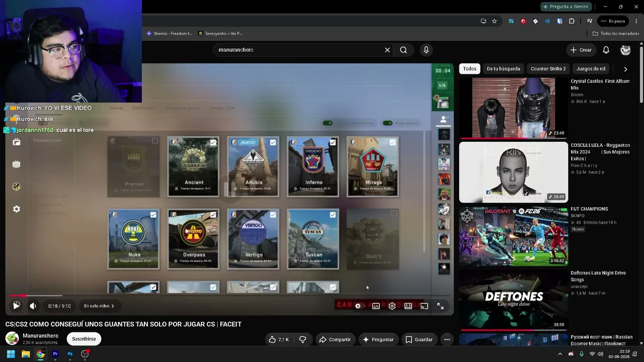The image size is (644, 362).
Task: Click the 'Deftones Late Night Drive Songs' title
Action: [x=598, y=276]
